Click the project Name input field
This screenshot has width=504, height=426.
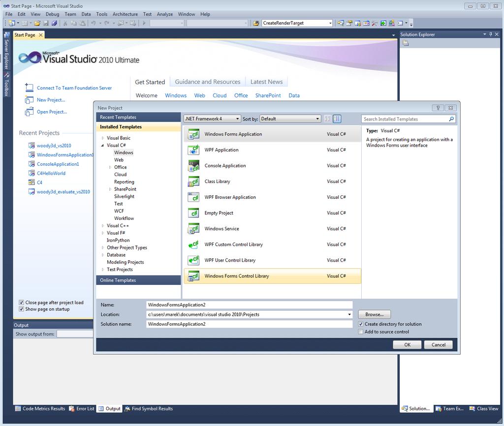point(249,305)
